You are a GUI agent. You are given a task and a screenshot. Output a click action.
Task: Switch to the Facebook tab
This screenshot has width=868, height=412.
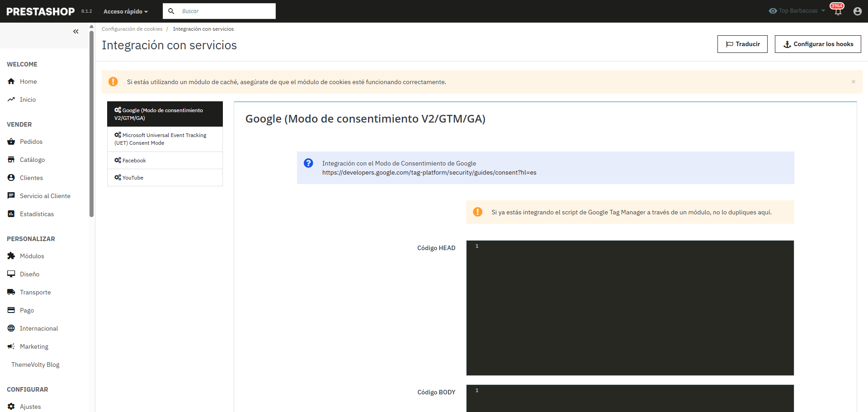tap(165, 161)
